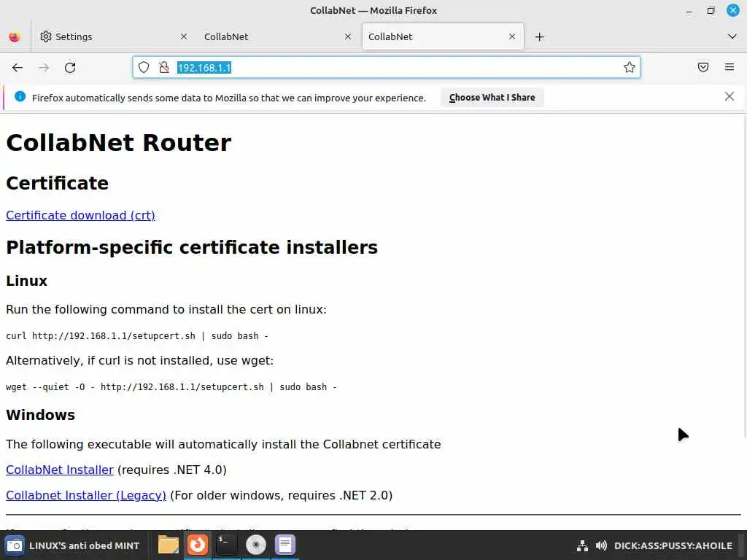Click the insecure connection padlock icon

point(164,68)
